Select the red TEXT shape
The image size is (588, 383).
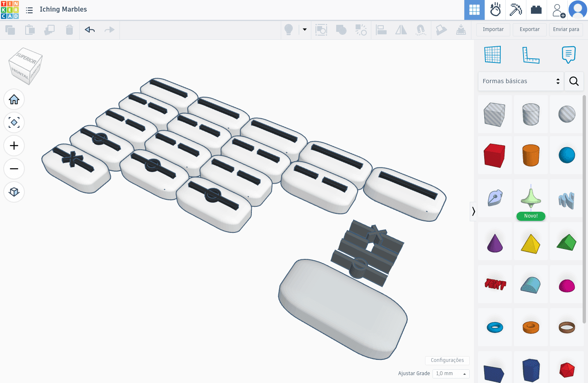(x=495, y=284)
